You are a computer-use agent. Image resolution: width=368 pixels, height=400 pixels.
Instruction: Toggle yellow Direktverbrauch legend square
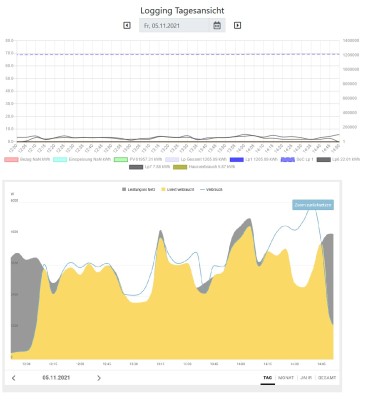tap(163, 189)
